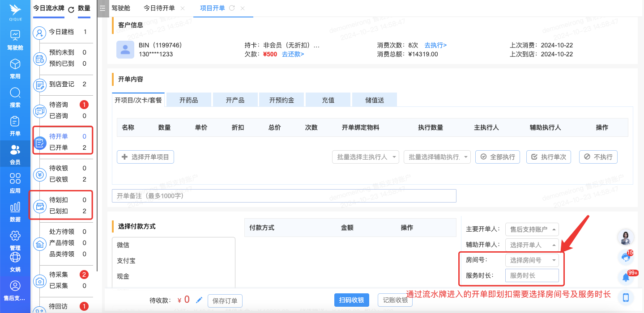Viewport: 644px width, 313px height.
Task: Toggle the hamburger menu collapse icon
Action: 102,8
